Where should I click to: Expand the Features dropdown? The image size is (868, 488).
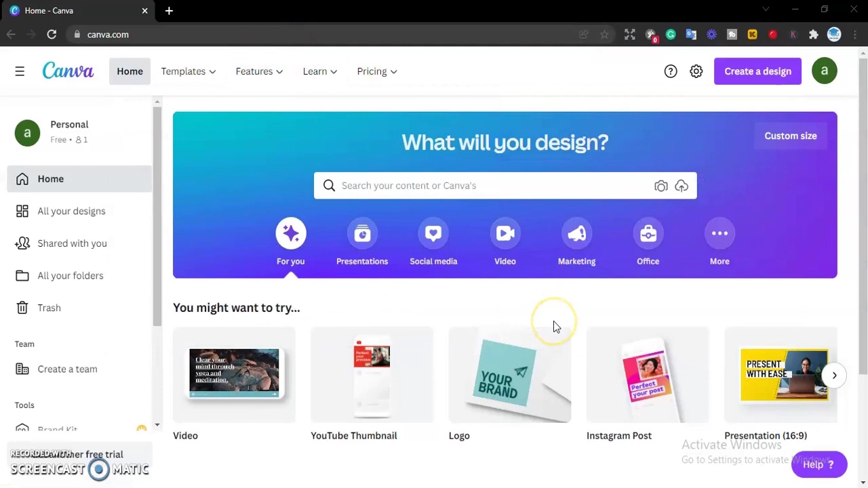[259, 71]
